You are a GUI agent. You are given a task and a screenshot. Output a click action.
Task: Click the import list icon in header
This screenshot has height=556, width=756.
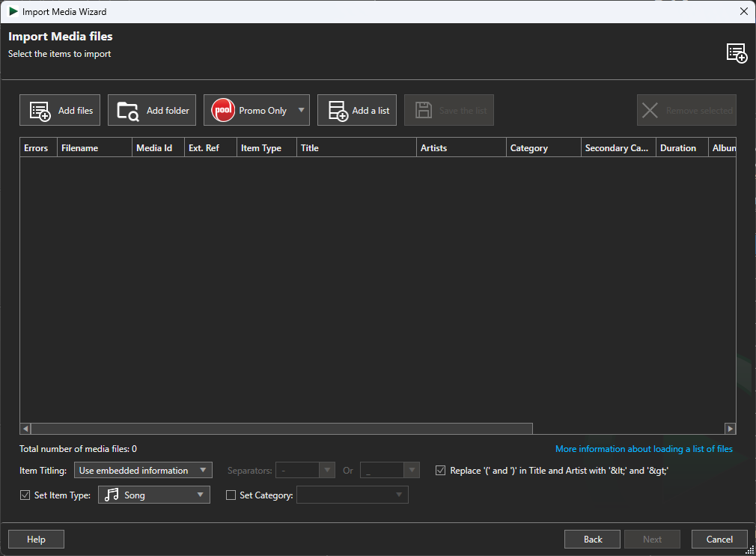pos(737,53)
